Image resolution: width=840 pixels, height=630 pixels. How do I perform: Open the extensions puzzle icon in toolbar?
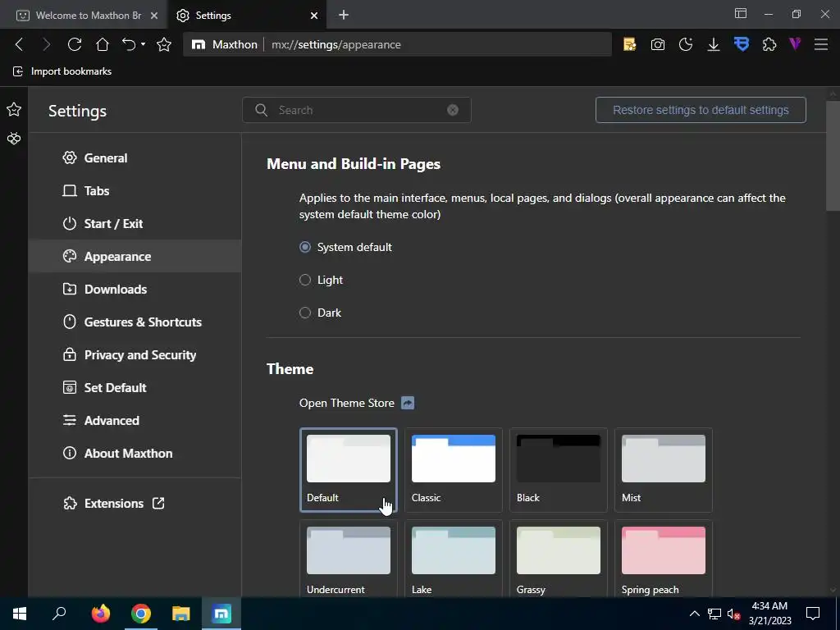point(769,44)
